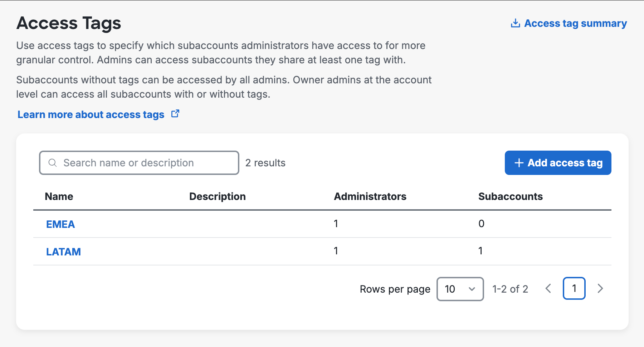The width and height of the screenshot is (644, 347).
Task: Click the chevron inside the rows selector
Action: pos(472,289)
